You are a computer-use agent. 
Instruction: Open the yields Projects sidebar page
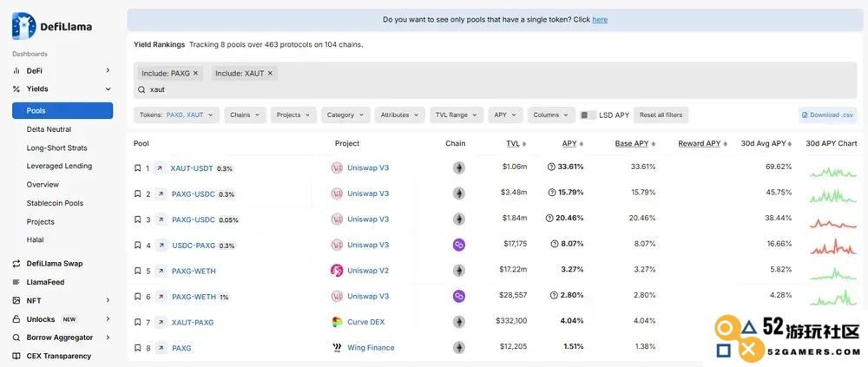(x=41, y=222)
